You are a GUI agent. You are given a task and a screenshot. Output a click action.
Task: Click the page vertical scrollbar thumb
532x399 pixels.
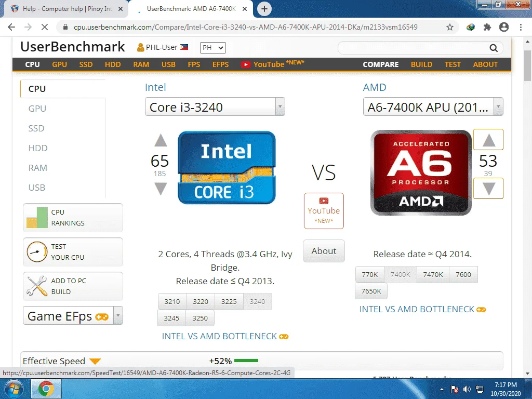[527, 65]
